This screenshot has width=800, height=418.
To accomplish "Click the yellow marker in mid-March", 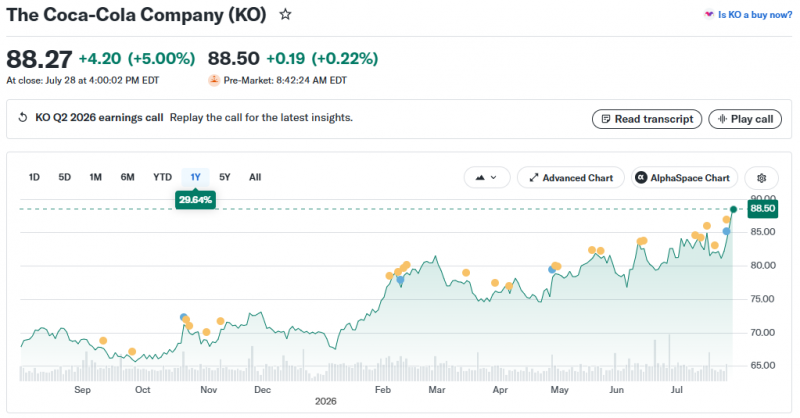I will [466, 273].
